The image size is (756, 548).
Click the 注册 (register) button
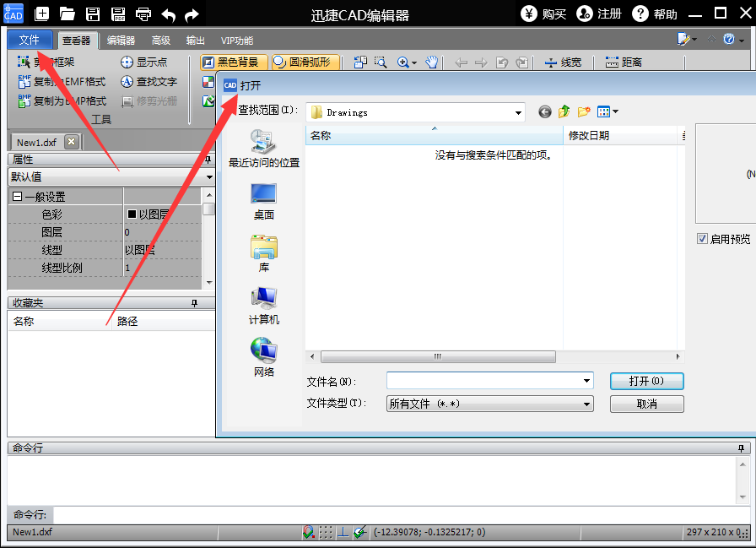(599, 14)
